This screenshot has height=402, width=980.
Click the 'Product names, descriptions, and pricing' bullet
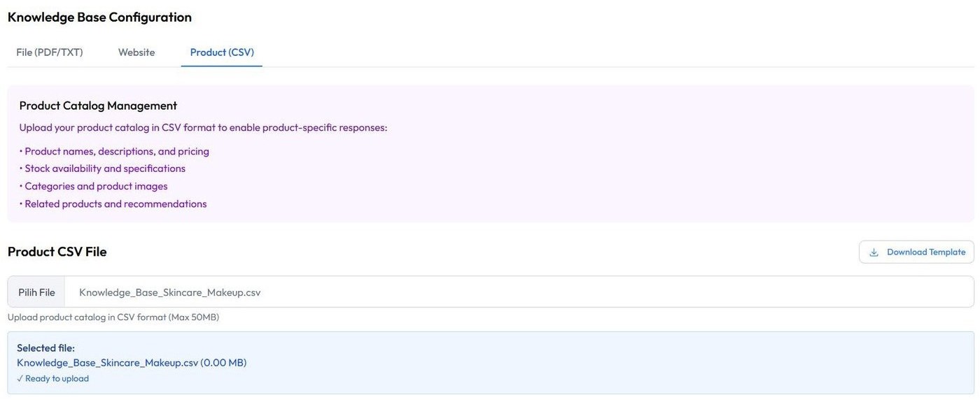click(x=114, y=151)
